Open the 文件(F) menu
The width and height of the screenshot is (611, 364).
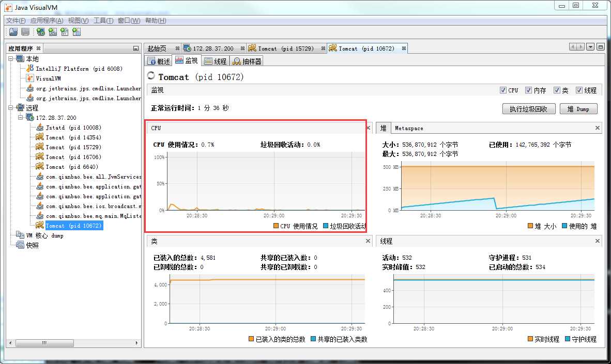[x=16, y=20]
